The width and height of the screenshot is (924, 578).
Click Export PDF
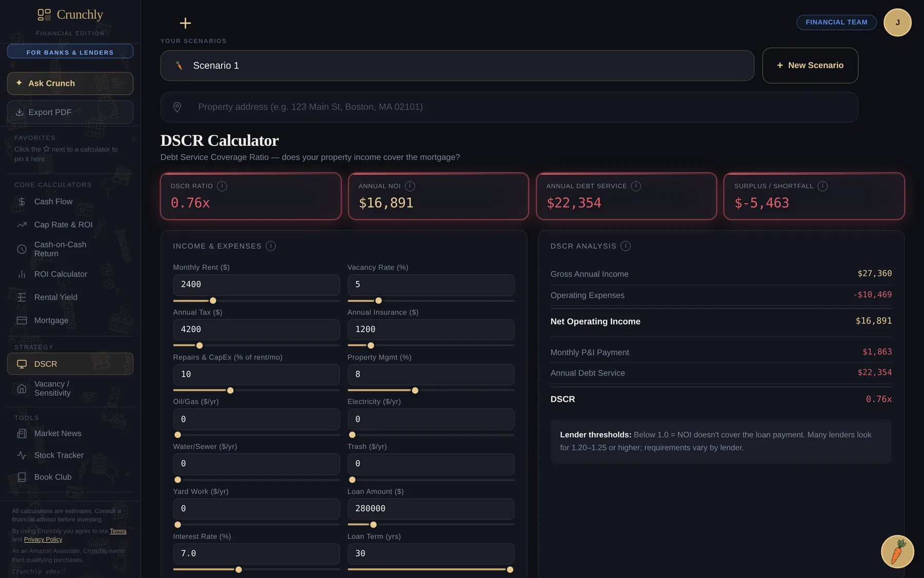pyautogui.click(x=70, y=112)
